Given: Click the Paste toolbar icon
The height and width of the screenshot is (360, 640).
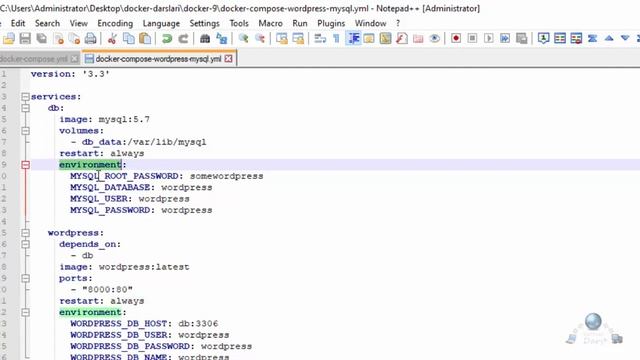Looking at the screenshot, I should pyautogui.click(x=145, y=39).
